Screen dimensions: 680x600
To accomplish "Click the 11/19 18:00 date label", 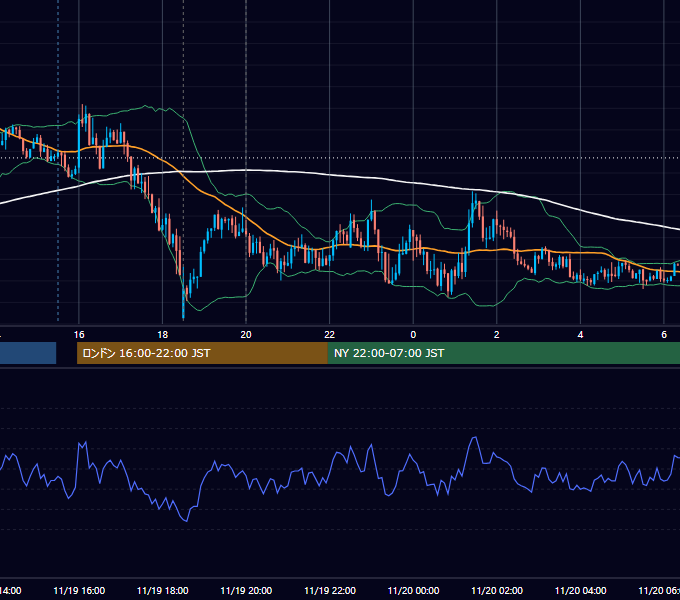I will coord(163,590).
